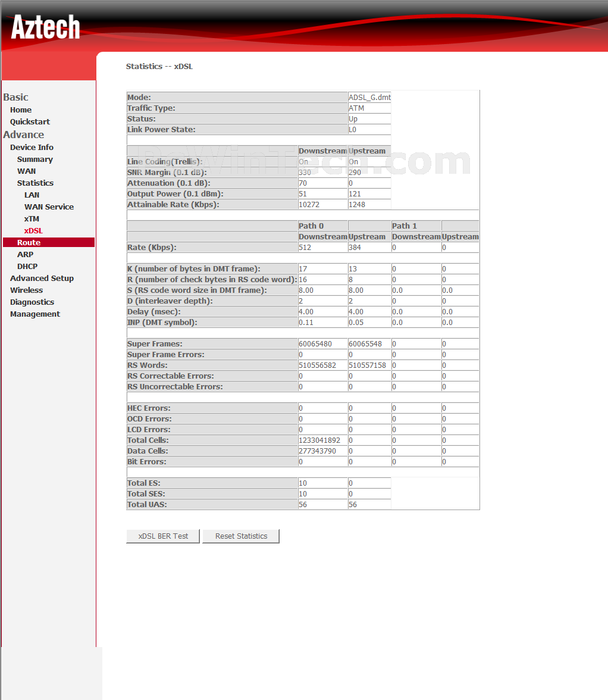Click the 'Traffic Type:' row label
Screen dimensions: 608x700
pyautogui.click(x=151, y=108)
